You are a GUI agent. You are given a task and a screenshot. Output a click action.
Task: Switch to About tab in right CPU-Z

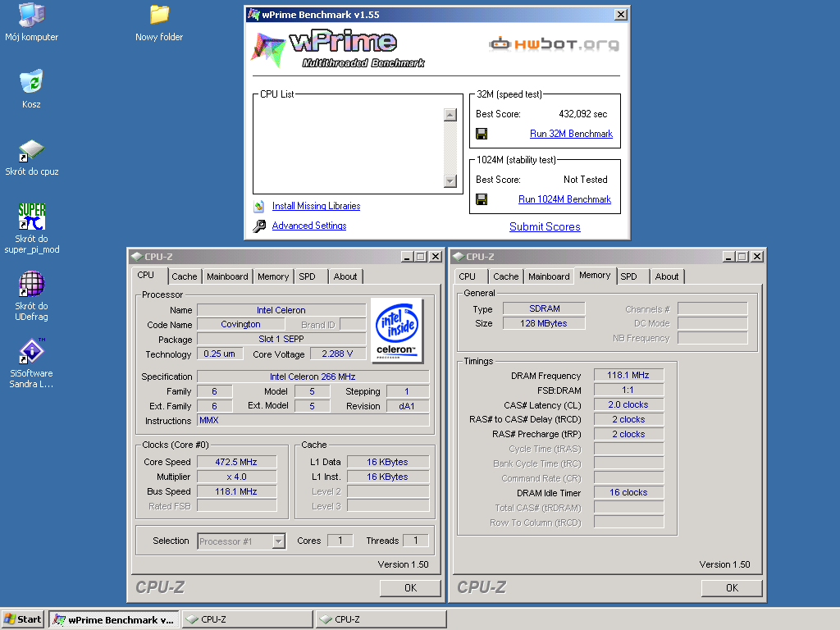666,276
